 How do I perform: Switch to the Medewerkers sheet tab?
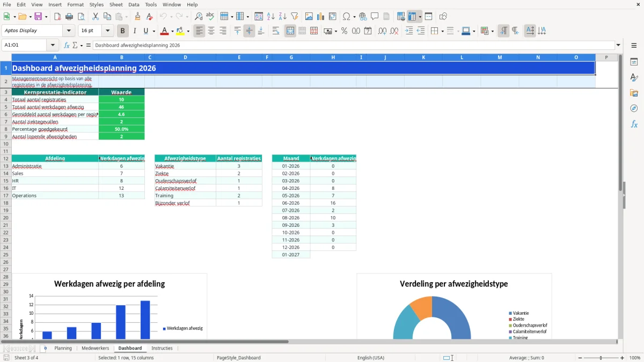tap(95, 348)
